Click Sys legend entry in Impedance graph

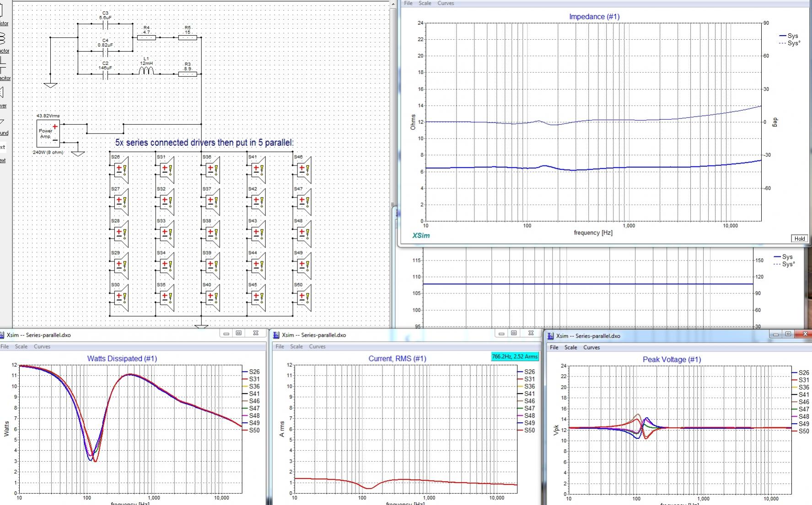pos(789,36)
